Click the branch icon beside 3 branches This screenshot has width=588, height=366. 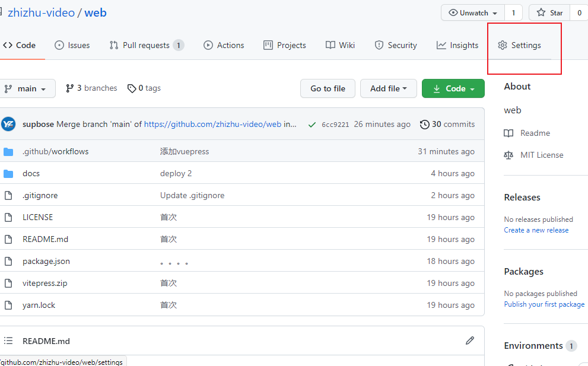(x=69, y=88)
